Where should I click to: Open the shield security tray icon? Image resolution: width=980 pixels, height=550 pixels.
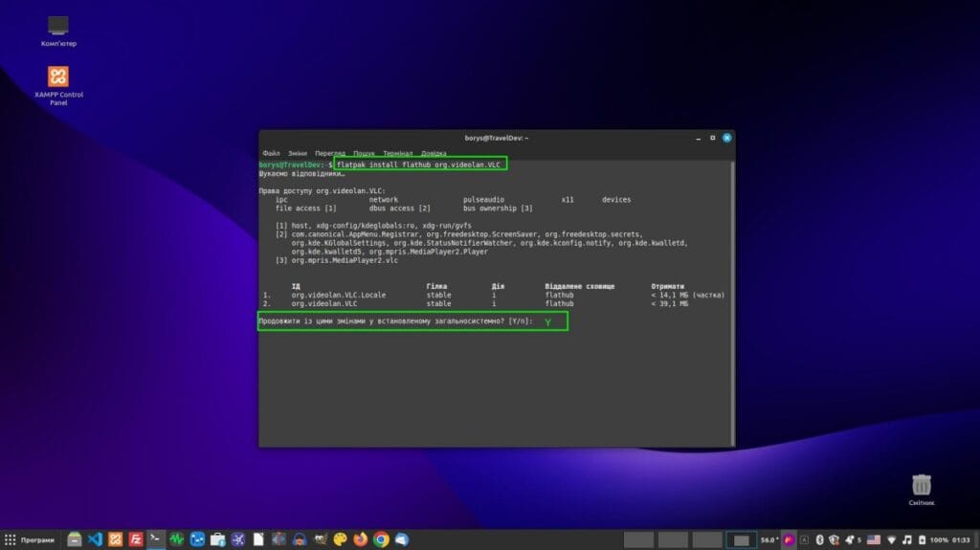834,539
